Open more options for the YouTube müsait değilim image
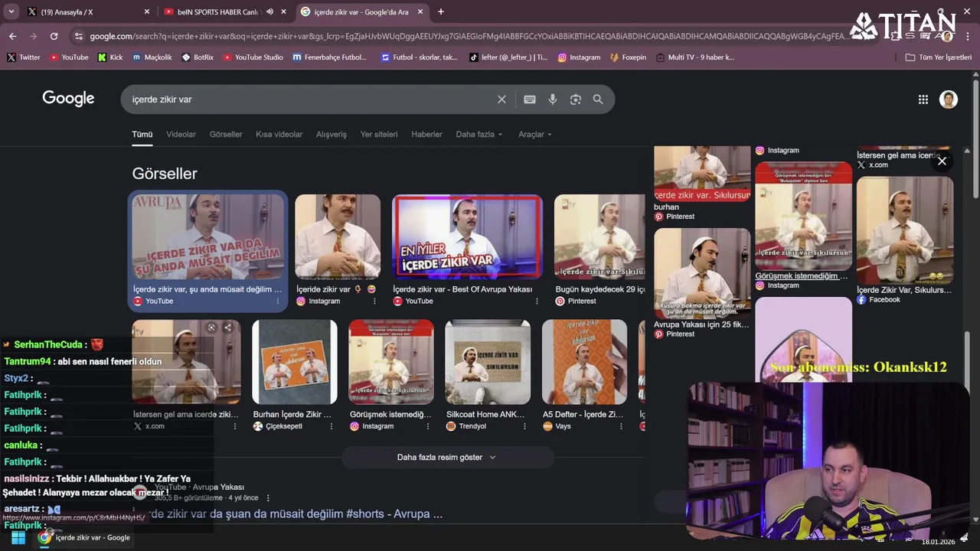Image resolution: width=980 pixels, height=551 pixels. (x=278, y=302)
